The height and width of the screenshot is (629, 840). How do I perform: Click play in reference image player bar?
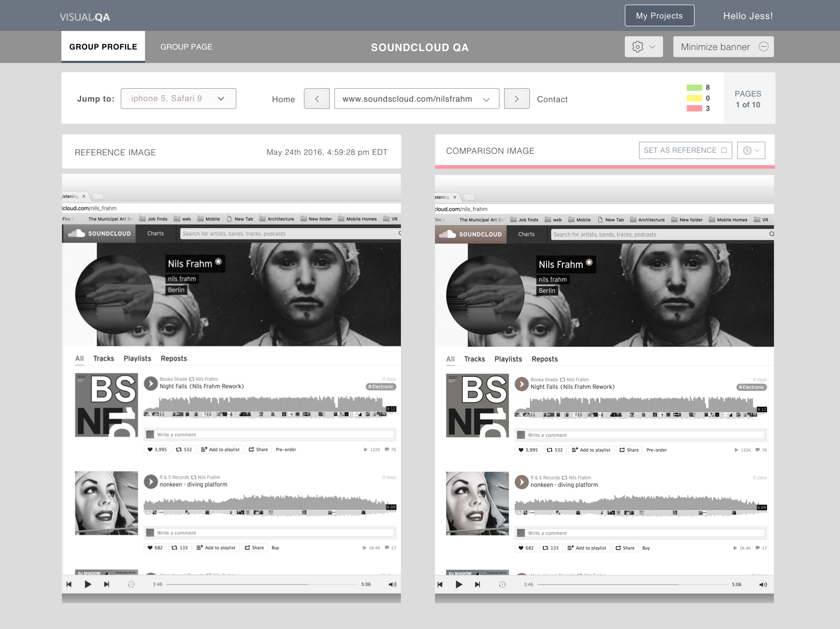pos(88,584)
